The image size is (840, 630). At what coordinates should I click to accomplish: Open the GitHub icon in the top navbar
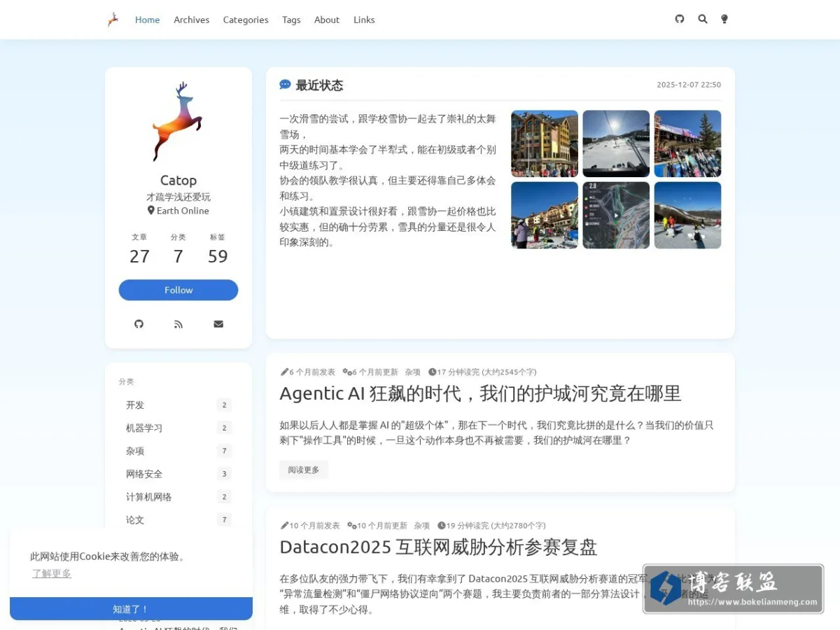coord(679,19)
